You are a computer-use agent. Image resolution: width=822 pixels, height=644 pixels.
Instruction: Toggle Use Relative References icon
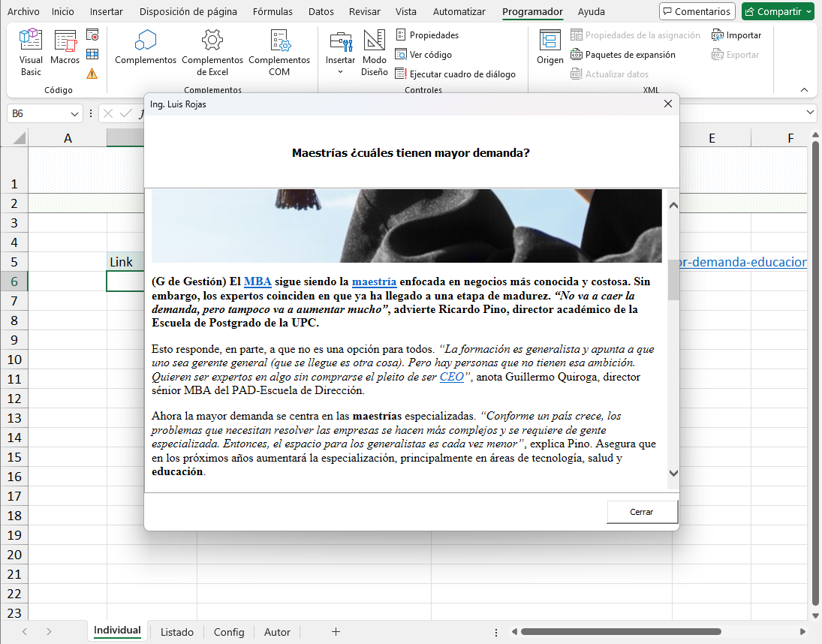pos(92,54)
